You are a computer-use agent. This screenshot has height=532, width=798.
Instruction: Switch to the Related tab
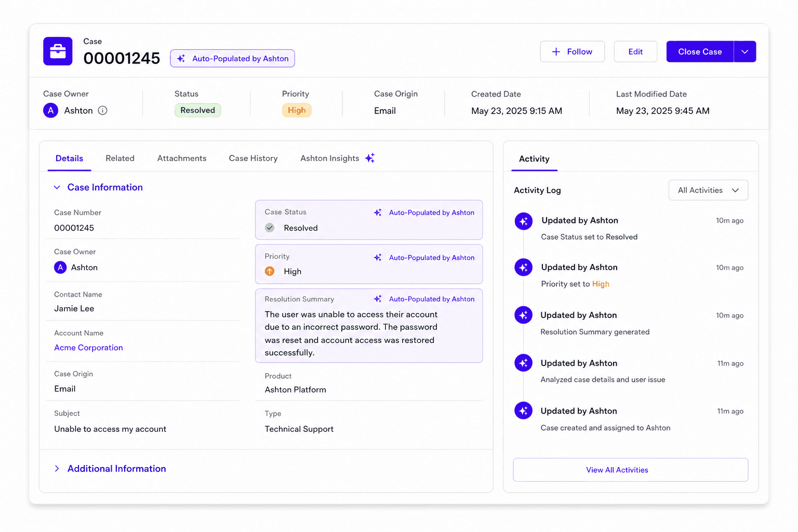coord(120,158)
